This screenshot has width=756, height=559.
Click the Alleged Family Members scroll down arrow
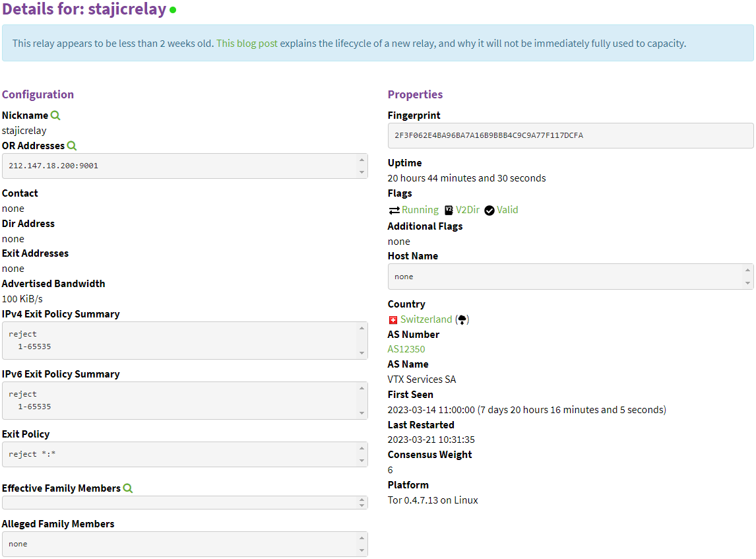pyautogui.click(x=362, y=550)
